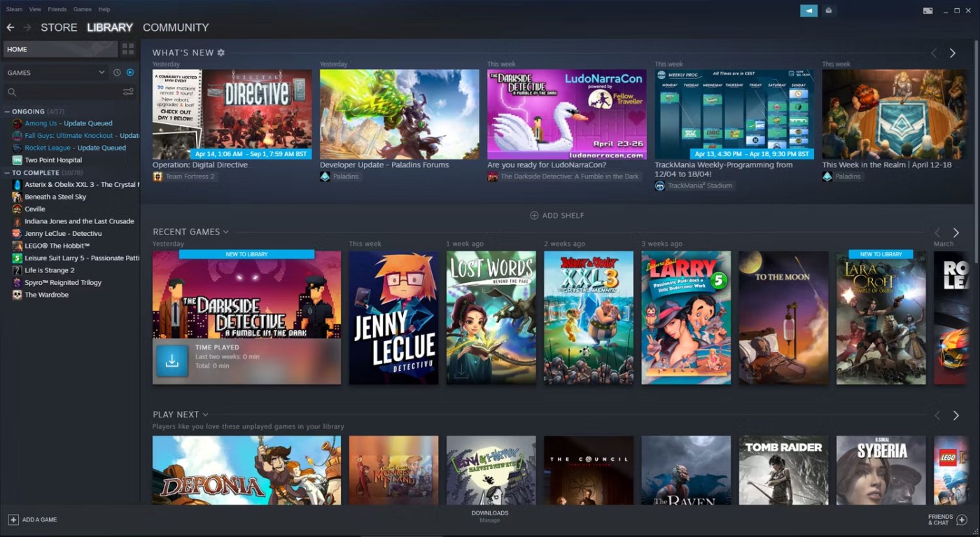Open the Games filter dropdown
980x537 pixels.
[x=101, y=73]
